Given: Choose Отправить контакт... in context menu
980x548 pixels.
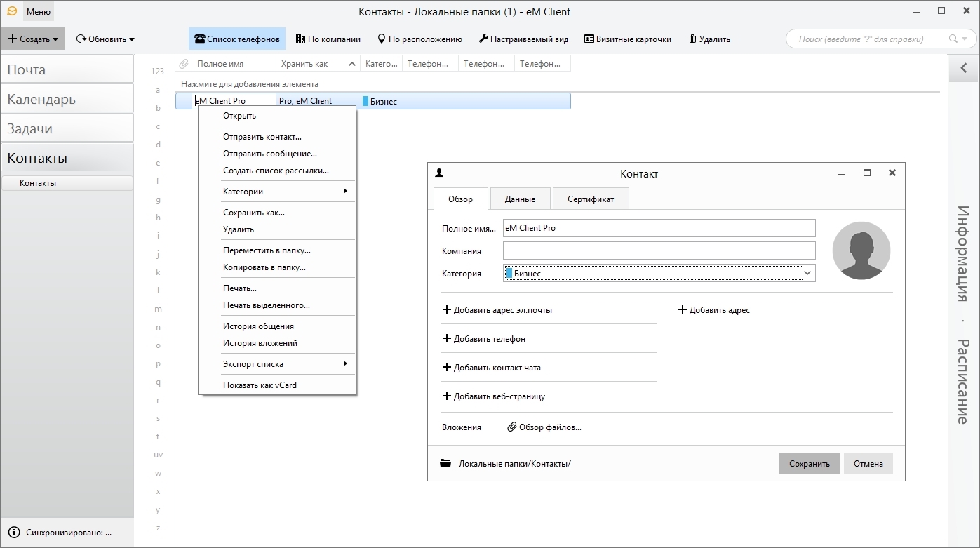Looking at the screenshot, I should tap(277, 137).
